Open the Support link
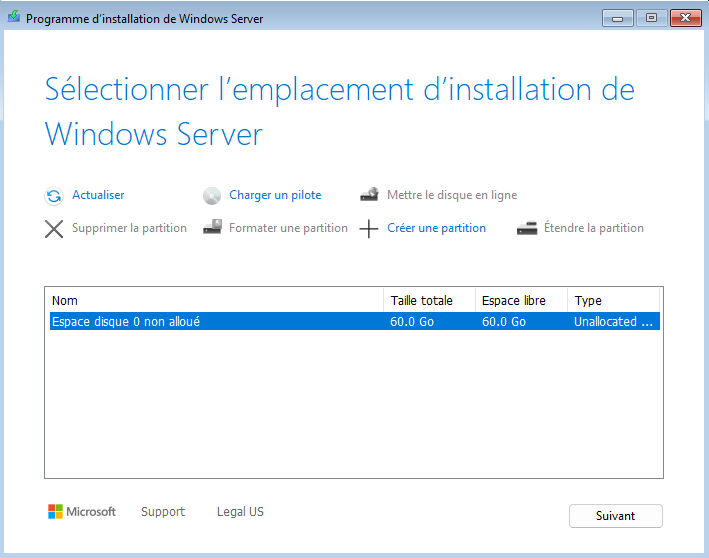The width and height of the screenshot is (709, 558). 163,512
